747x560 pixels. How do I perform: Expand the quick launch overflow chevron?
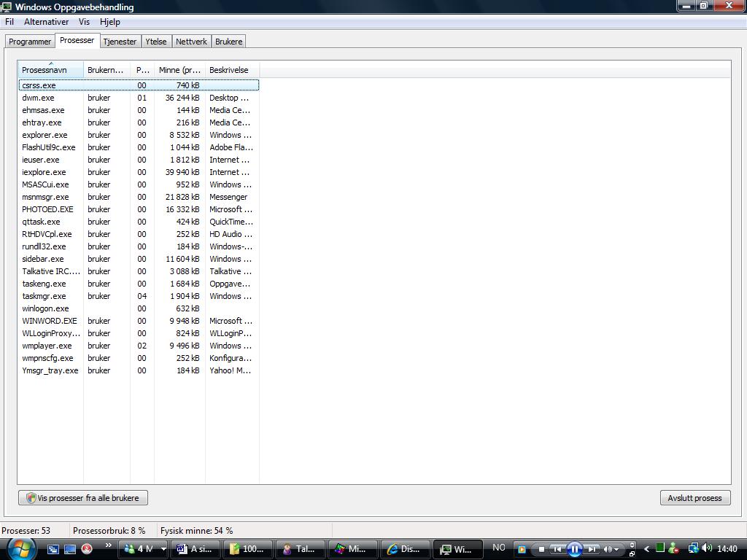109,545
